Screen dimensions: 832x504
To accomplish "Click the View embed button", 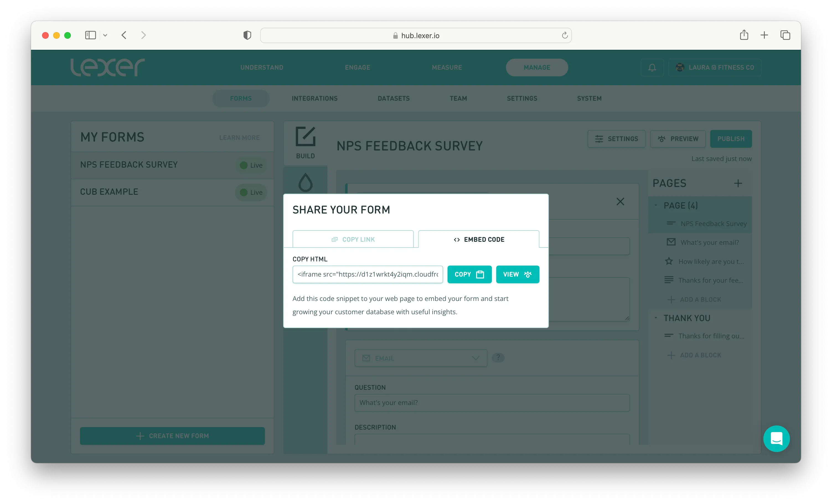I will (x=517, y=274).
